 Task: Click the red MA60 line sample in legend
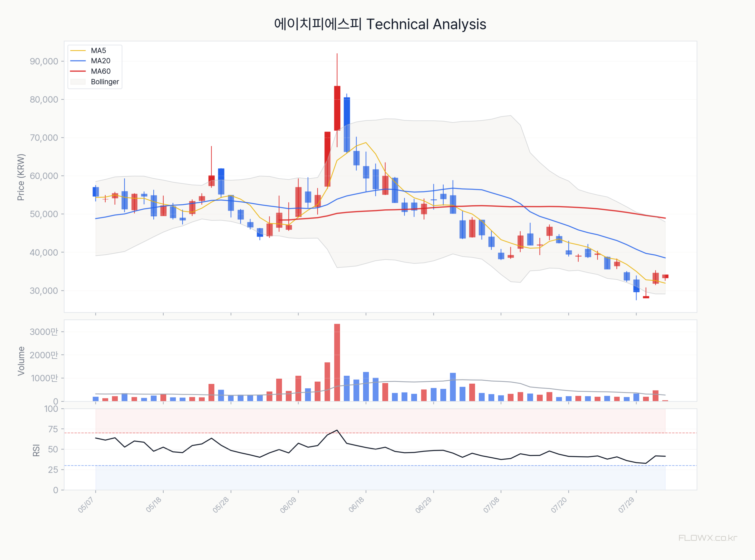(x=78, y=71)
